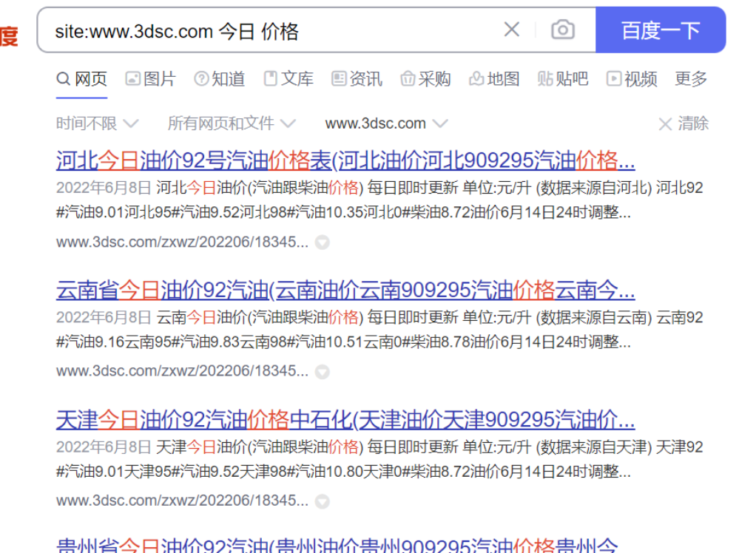Expand the arrow icon beside 云南 result URL
756x553 pixels.
tap(322, 372)
